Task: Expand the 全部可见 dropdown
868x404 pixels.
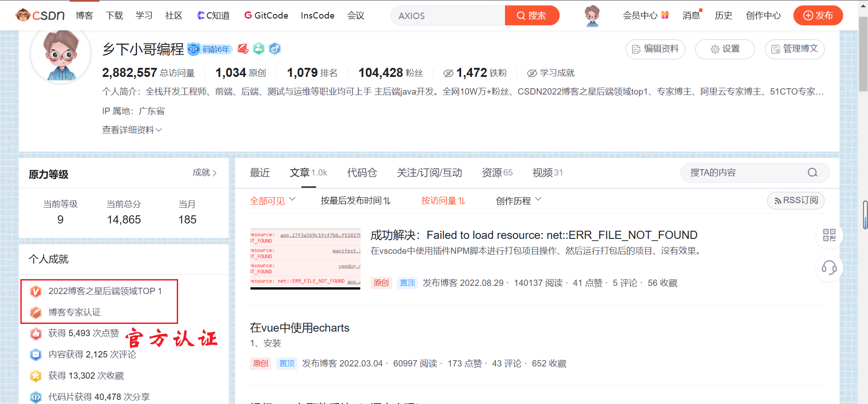Action: (273, 201)
